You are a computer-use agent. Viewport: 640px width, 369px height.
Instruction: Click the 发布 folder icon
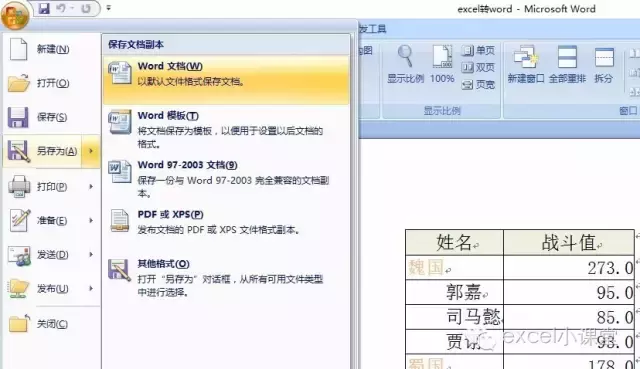click(x=19, y=289)
